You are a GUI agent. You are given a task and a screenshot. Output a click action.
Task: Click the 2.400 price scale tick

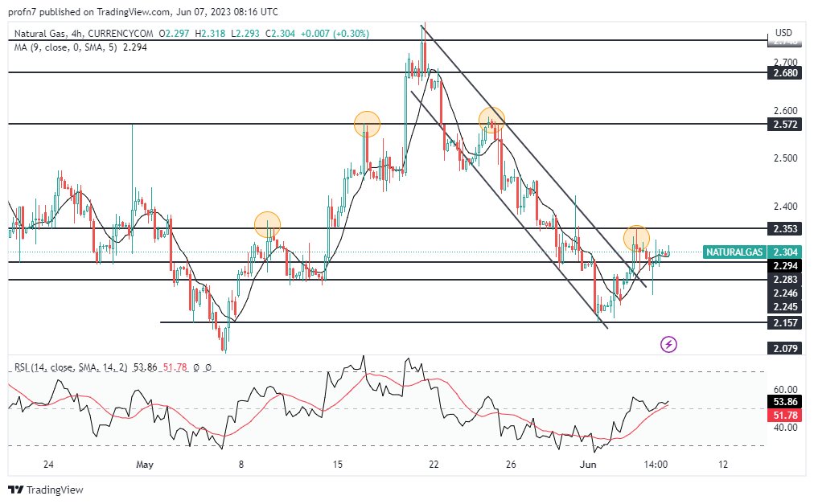[785, 207]
